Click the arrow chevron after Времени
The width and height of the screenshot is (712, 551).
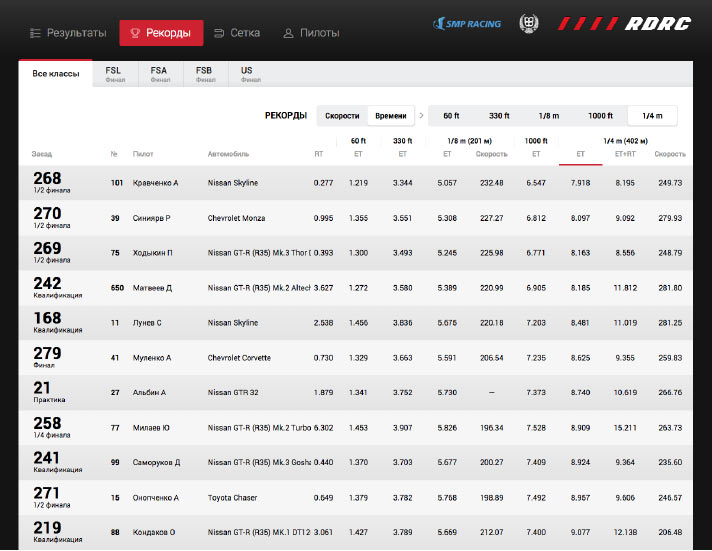pyautogui.click(x=421, y=116)
